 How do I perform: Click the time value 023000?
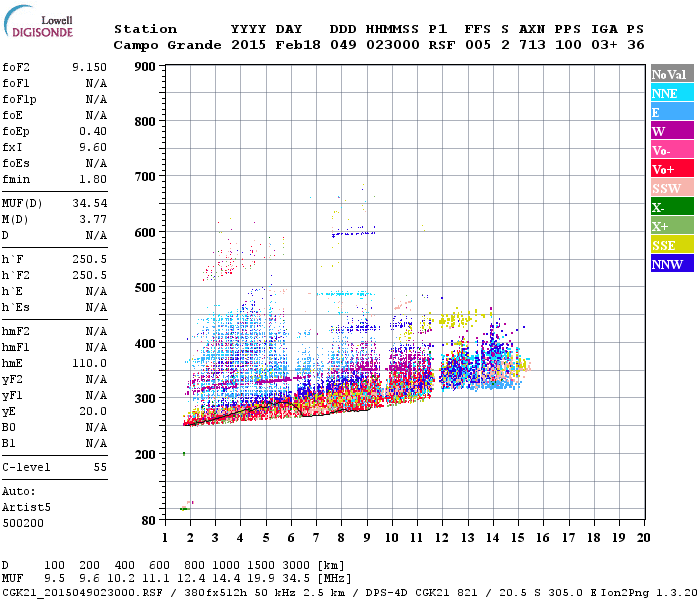(x=393, y=45)
